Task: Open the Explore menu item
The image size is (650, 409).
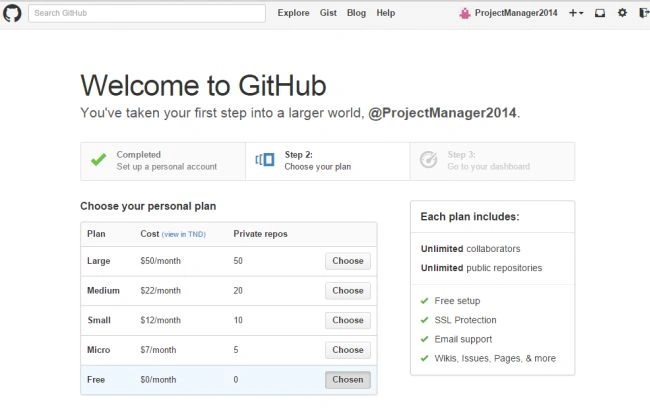Action: (293, 13)
